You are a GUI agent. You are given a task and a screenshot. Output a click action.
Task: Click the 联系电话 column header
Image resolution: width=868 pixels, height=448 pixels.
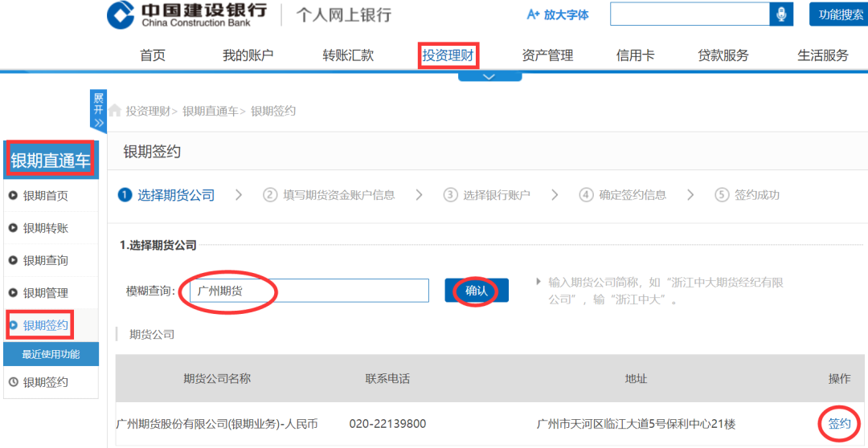(387, 379)
